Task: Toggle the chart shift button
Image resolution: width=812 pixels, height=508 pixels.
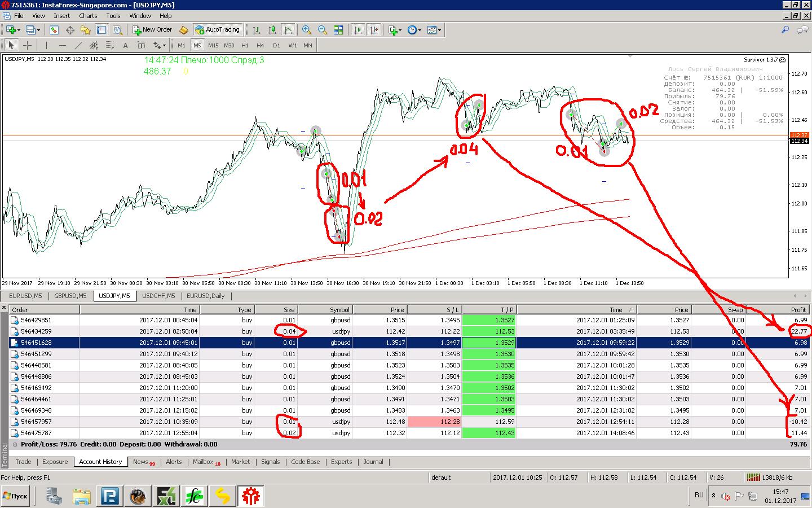Action: click(373, 30)
